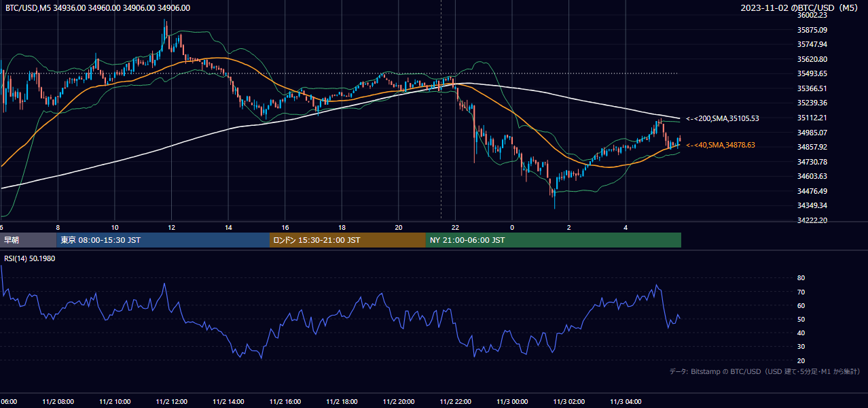The width and height of the screenshot is (868, 408).
Task: Click RSI scale value 60
Action: pos(801,305)
